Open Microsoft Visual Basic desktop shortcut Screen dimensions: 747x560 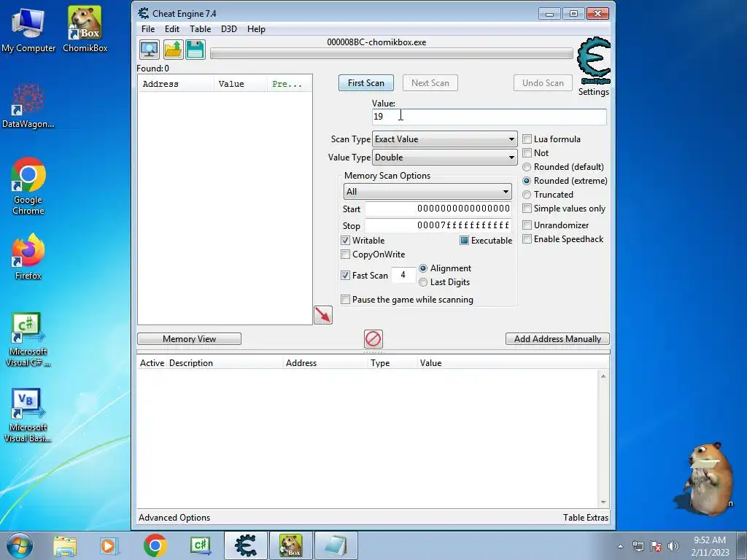[x=28, y=416]
